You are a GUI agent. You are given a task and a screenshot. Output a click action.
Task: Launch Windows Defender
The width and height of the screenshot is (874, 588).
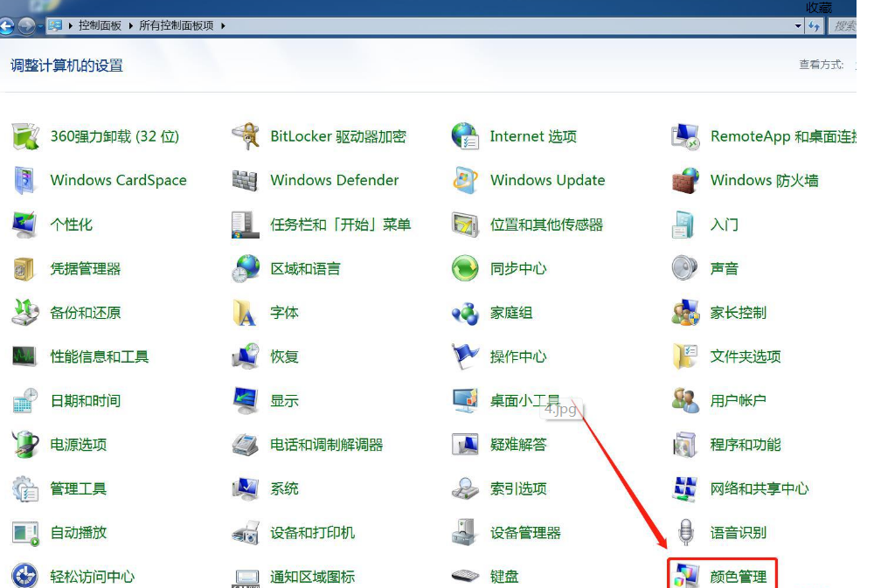click(x=334, y=180)
